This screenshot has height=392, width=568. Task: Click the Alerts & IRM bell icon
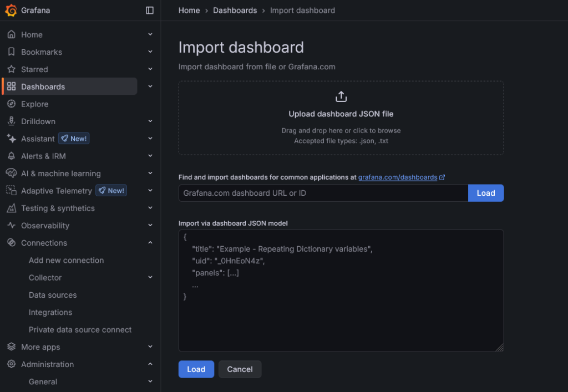pyautogui.click(x=11, y=156)
